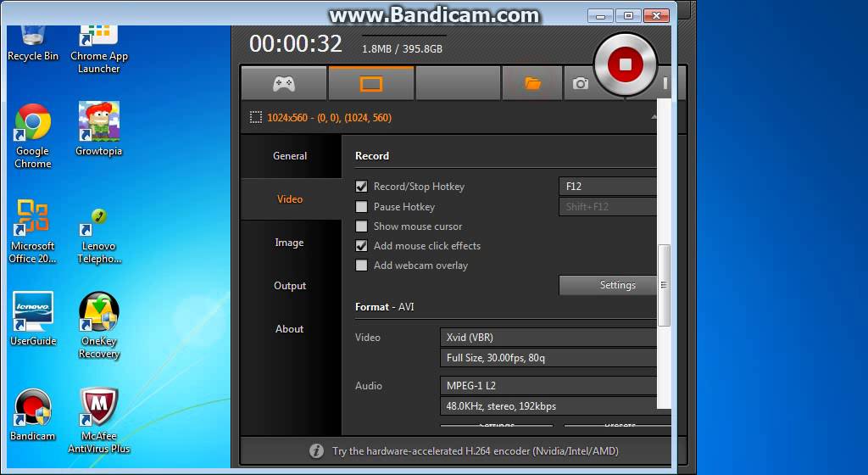Click the info icon in bottom bar
Screen dimensions: 868x475
click(316, 450)
